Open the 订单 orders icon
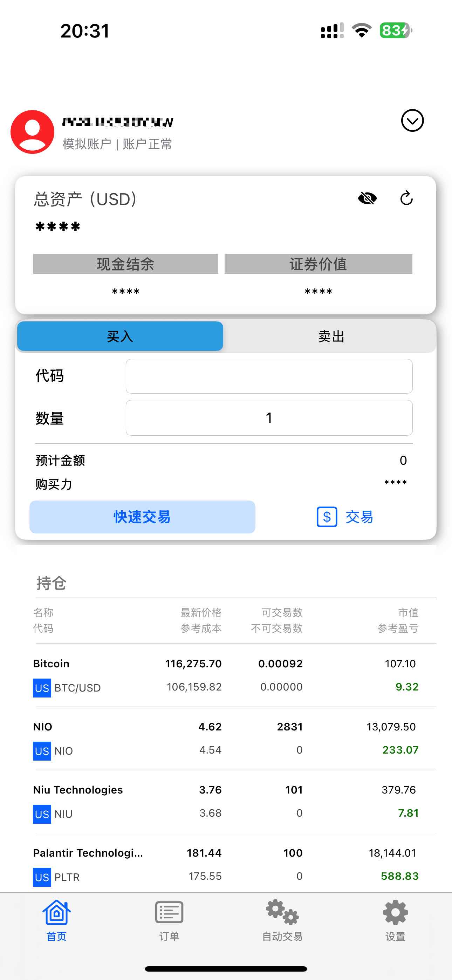 (169, 912)
